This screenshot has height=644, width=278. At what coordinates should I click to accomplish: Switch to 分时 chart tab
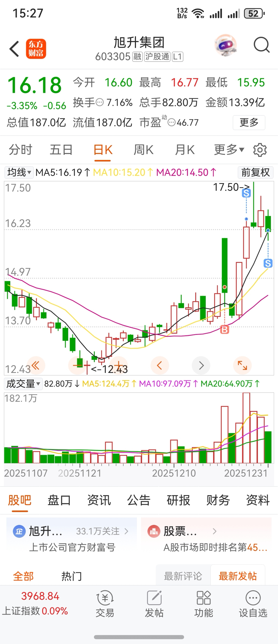coord(21,150)
